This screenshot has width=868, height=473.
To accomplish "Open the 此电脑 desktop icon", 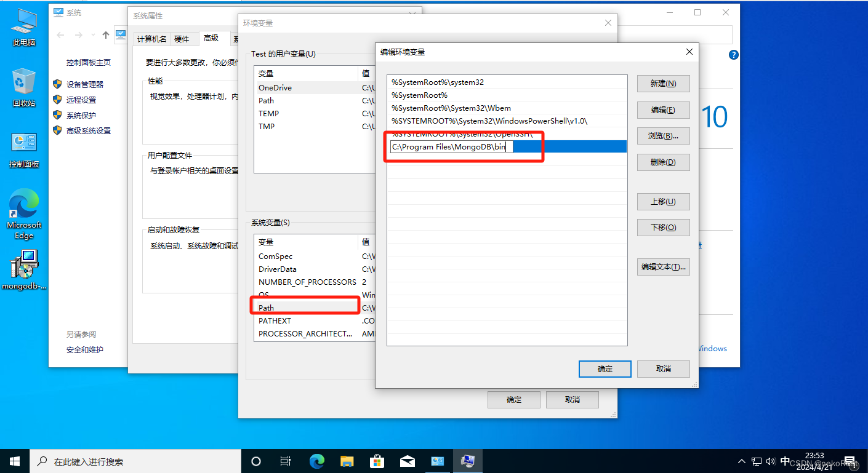I will [x=24, y=28].
